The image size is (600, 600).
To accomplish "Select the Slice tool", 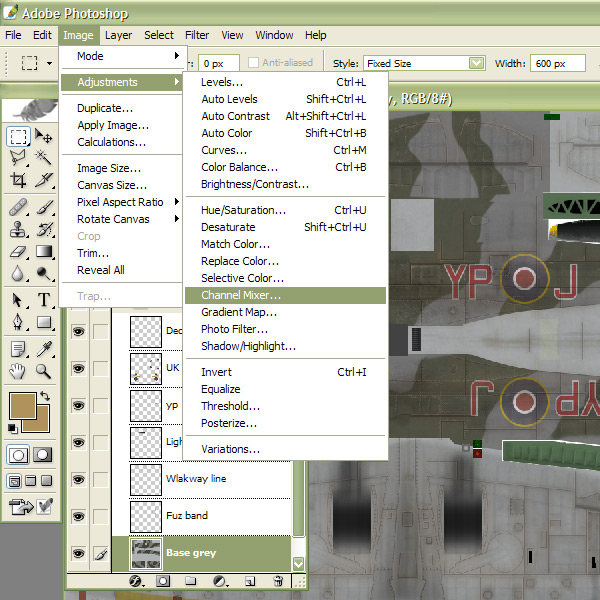I will point(43,179).
